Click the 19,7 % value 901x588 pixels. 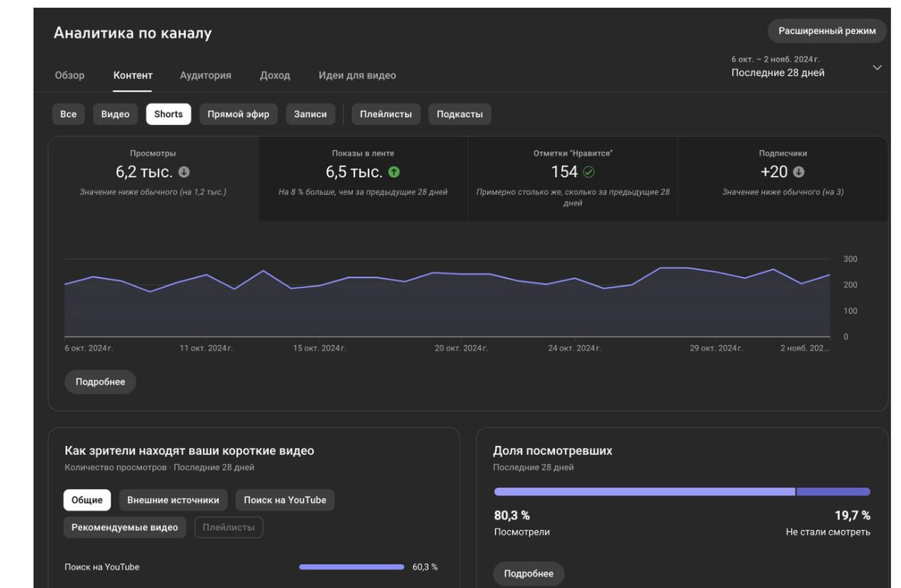coord(853,515)
